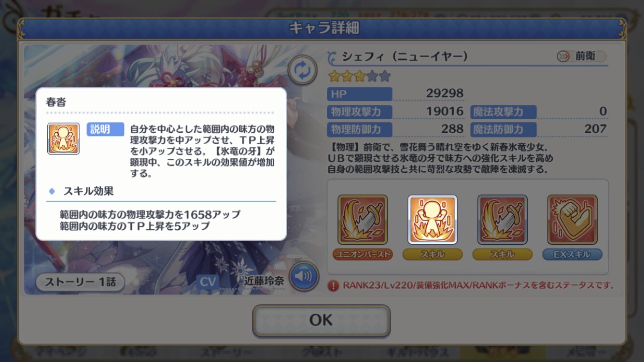Play the character voice speaker icon
This screenshot has width=644, height=362.
304,277
